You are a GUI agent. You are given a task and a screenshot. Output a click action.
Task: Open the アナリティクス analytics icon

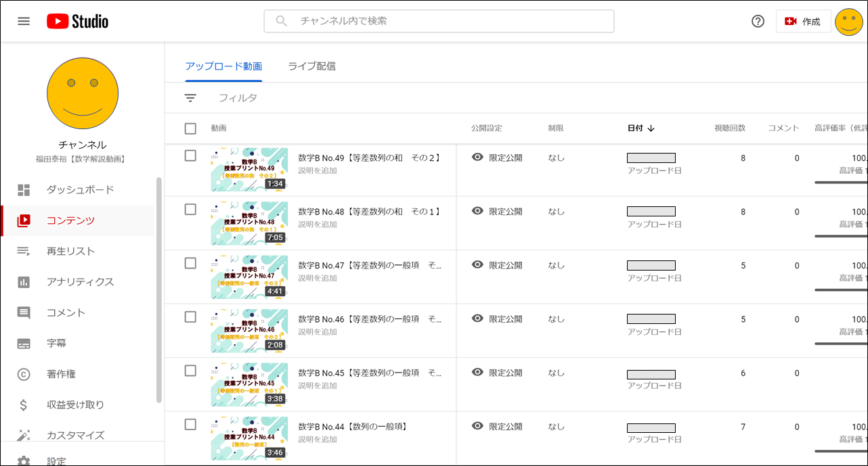coord(24,282)
